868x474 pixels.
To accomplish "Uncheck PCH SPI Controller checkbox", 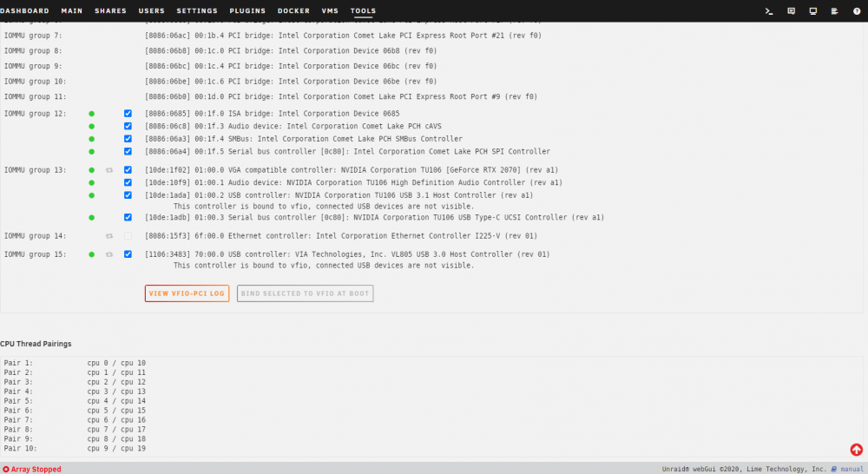I will [128, 152].
